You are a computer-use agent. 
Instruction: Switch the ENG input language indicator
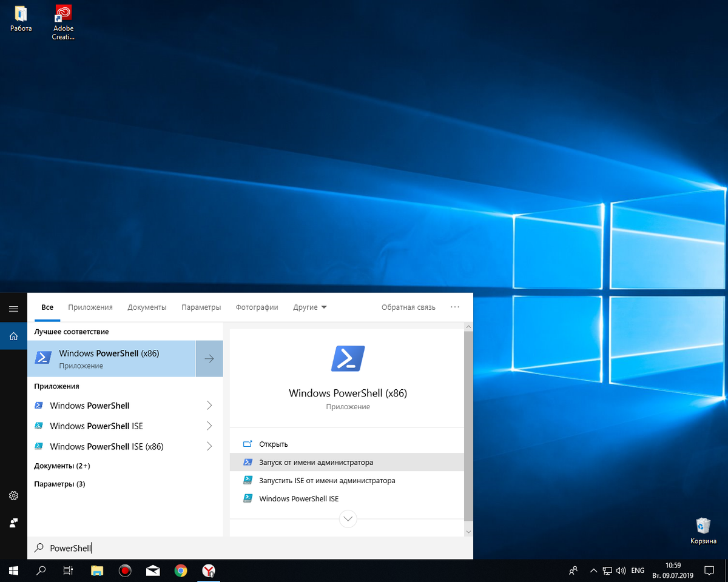(x=638, y=570)
